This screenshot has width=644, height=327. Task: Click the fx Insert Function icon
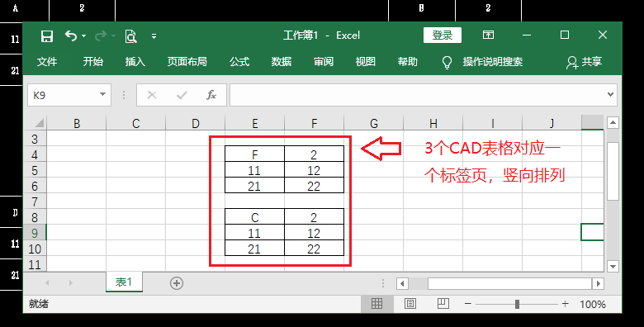(x=211, y=95)
